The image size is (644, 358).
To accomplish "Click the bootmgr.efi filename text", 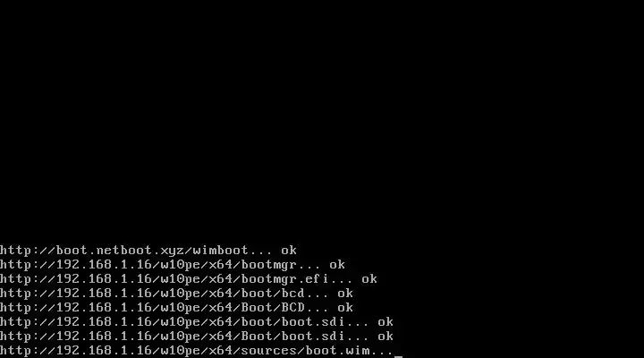I will point(285,279).
